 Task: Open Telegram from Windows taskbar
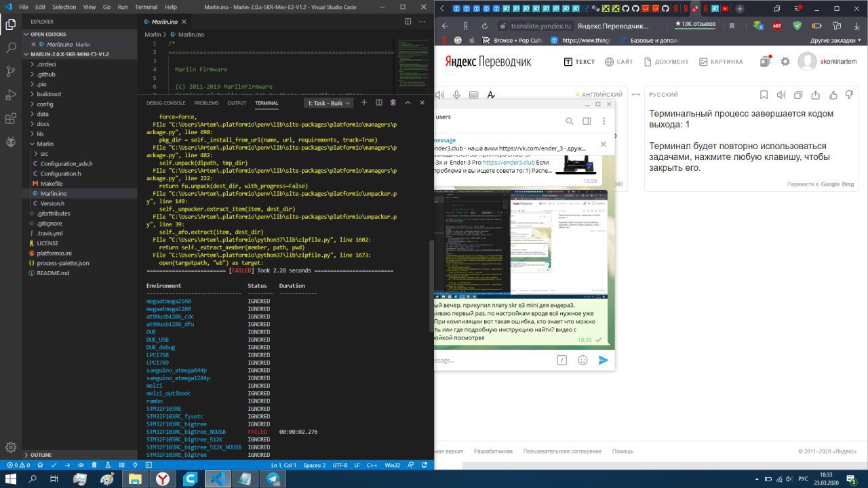pos(274,479)
